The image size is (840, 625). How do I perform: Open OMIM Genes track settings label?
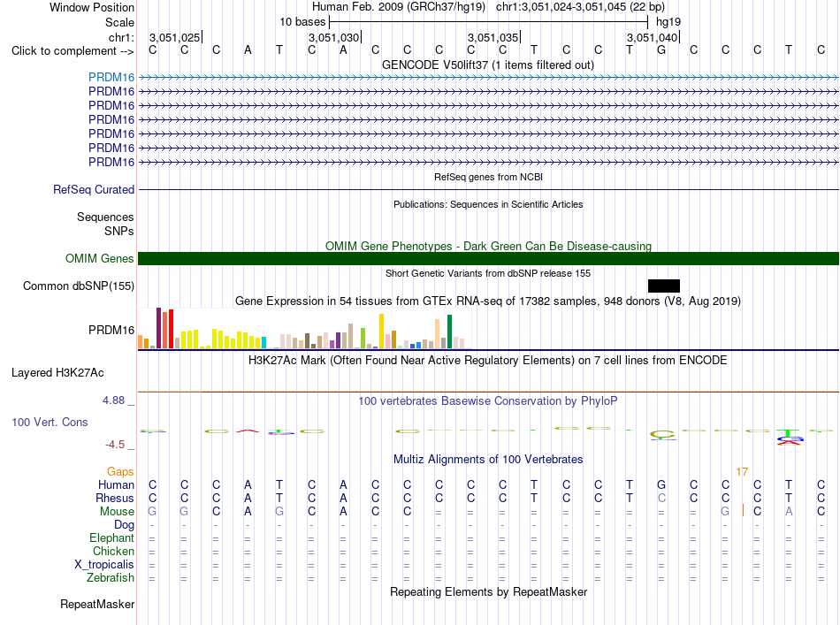(x=100, y=259)
